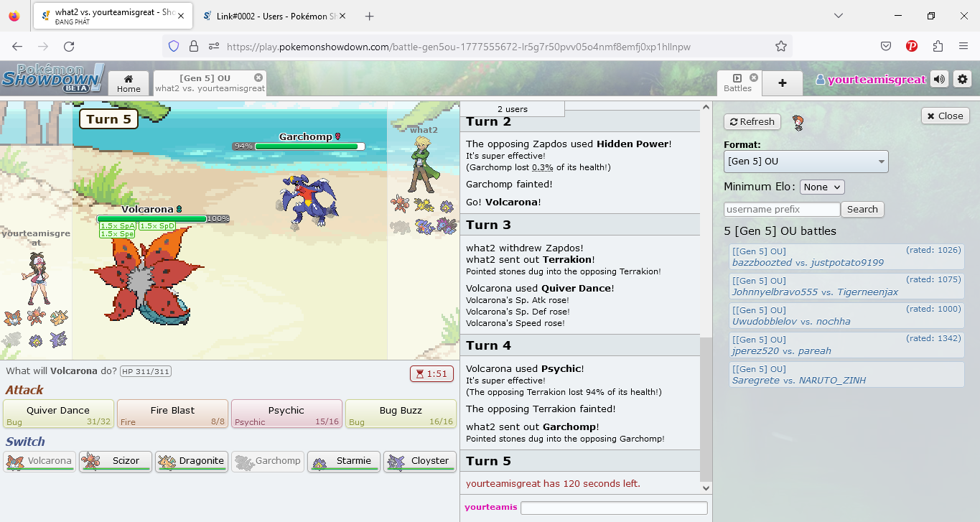Open the options gear icon
The image size is (980, 522).
coord(962,79)
